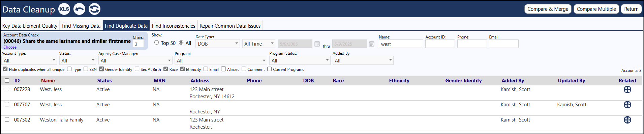Image resolution: width=644 pixels, height=134 pixels.
Task: Enable the Sex At Birth checkbox
Action: [137, 69]
